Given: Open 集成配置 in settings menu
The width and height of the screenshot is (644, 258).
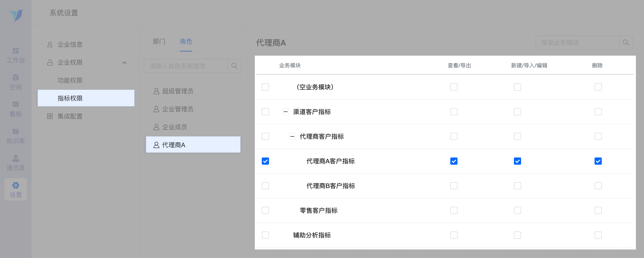Looking at the screenshot, I should 70,116.
